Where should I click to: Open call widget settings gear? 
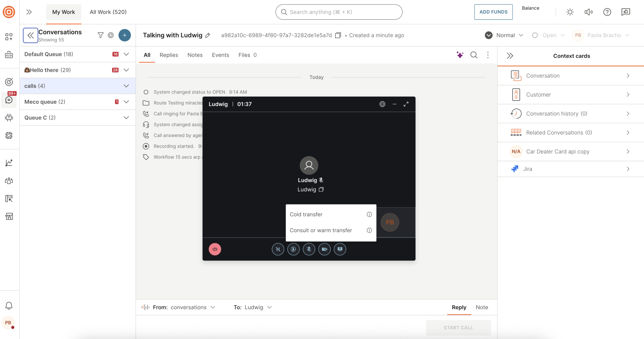pyautogui.click(x=382, y=104)
